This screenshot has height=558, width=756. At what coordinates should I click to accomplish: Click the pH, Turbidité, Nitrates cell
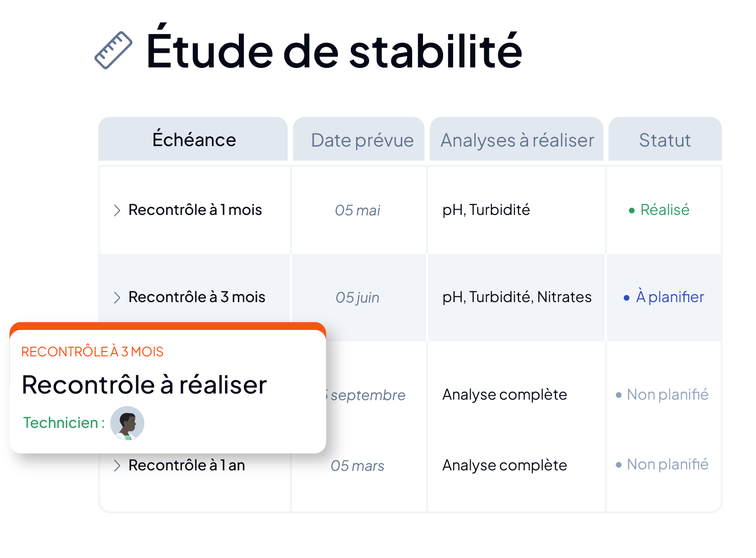tap(517, 297)
